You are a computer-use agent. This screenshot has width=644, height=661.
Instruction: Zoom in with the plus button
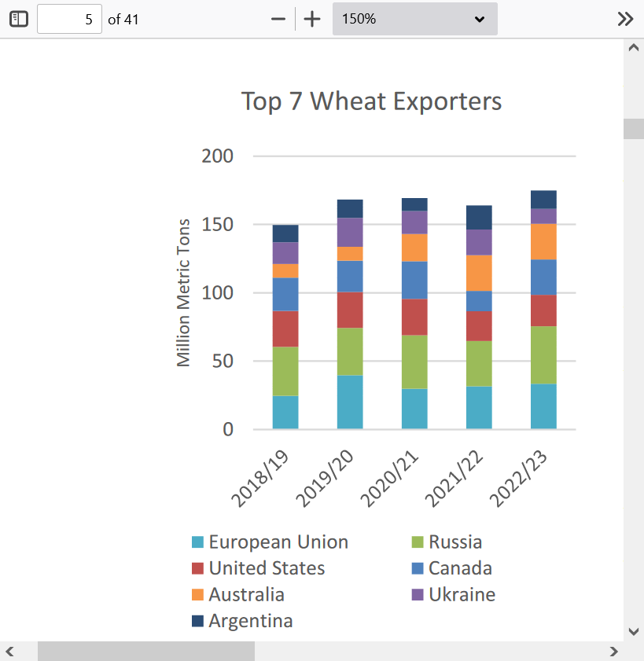pos(312,19)
